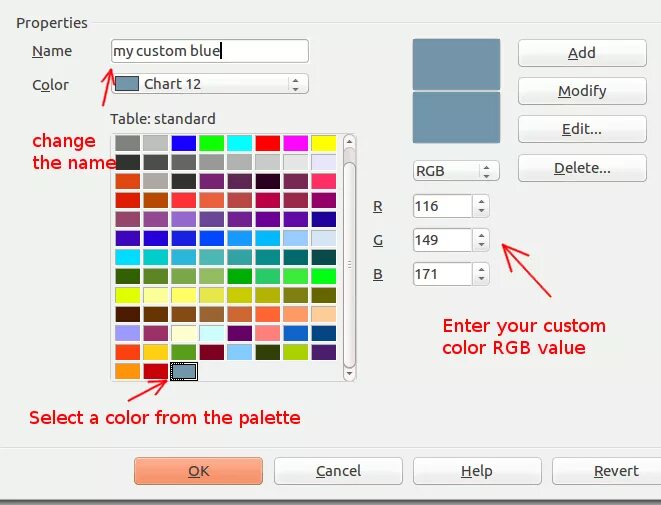Click the palette scrollbar up arrow
This screenshot has height=505, width=661.
pyautogui.click(x=349, y=142)
